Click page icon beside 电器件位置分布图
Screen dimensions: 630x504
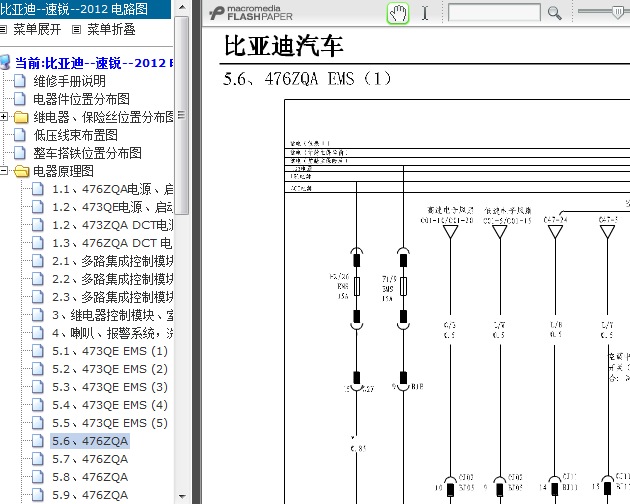[x=20, y=99]
